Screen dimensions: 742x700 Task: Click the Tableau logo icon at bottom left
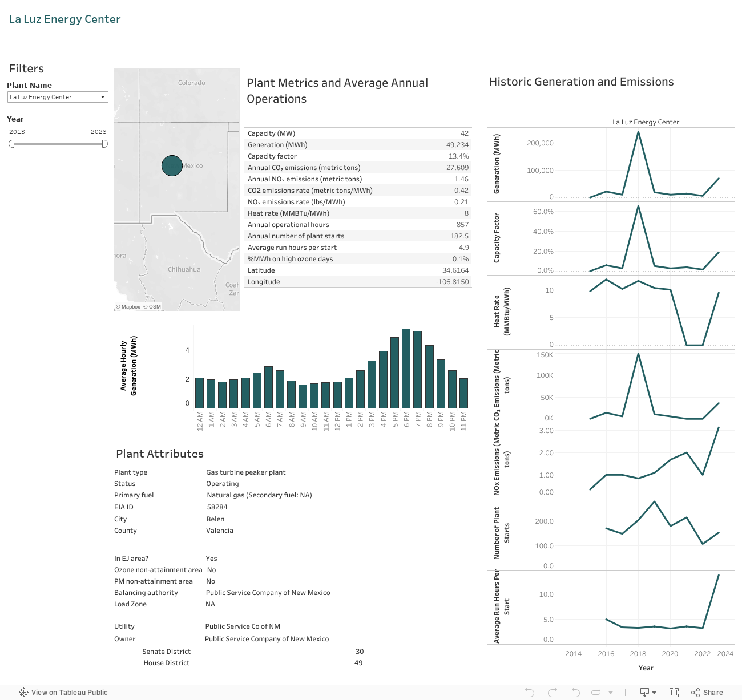pos(23,693)
